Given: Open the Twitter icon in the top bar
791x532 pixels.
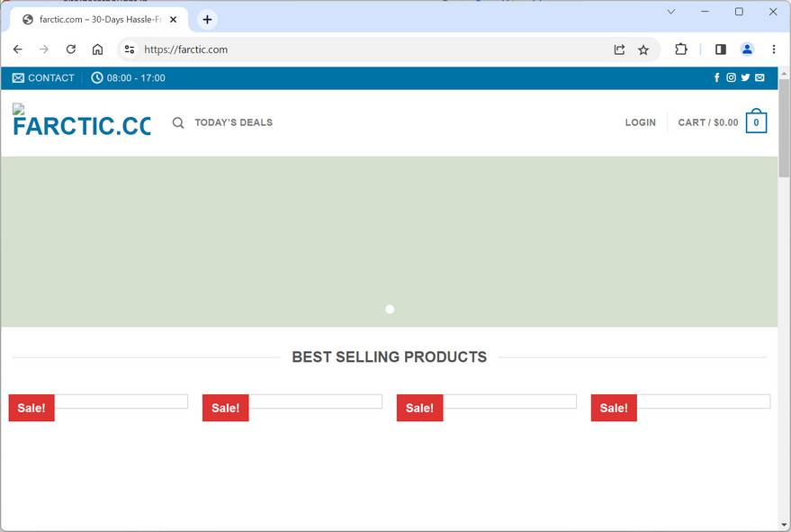Looking at the screenshot, I should coord(745,77).
